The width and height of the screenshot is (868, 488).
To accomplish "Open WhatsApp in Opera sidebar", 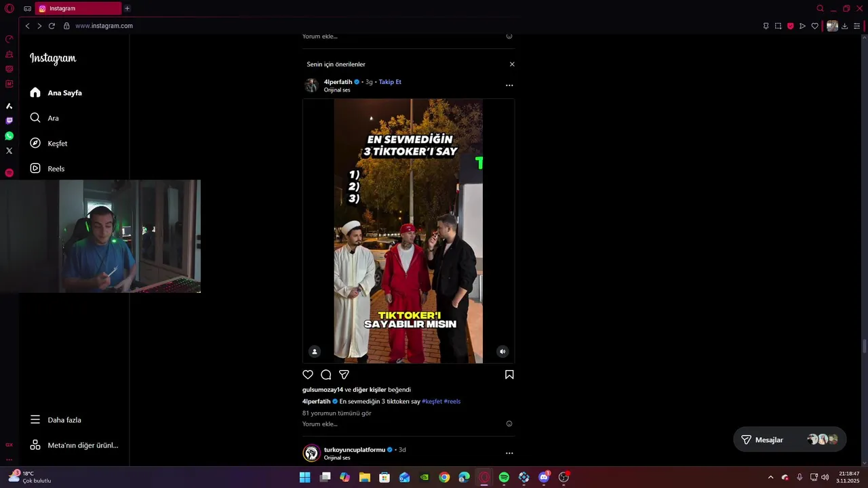I will tap(9, 136).
